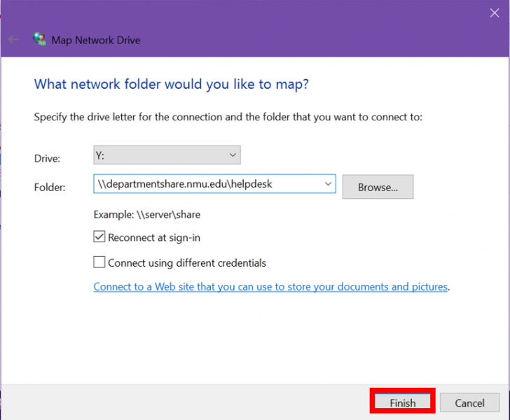Click the 'Folder:' label
Image resolution: width=510 pixels, height=420 pixels.
coord(50,187)
